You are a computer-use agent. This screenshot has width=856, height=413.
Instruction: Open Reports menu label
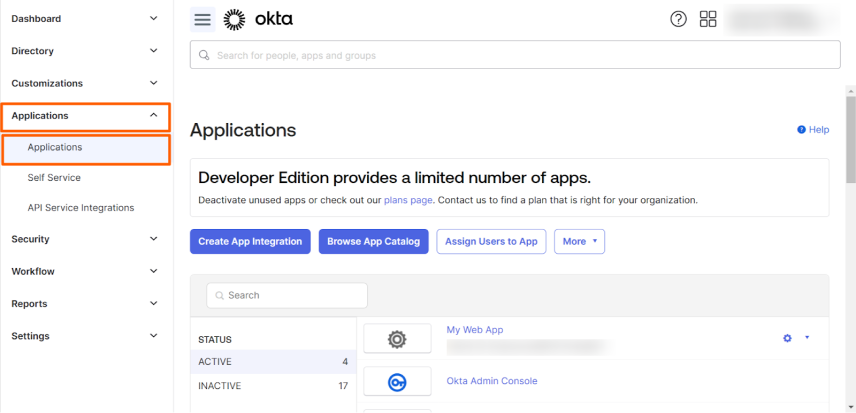pyautogui.click(x=29, y=303)
